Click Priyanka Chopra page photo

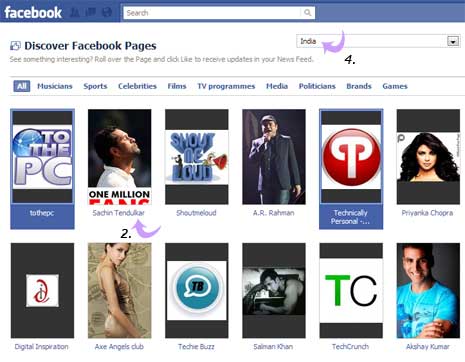428,157
